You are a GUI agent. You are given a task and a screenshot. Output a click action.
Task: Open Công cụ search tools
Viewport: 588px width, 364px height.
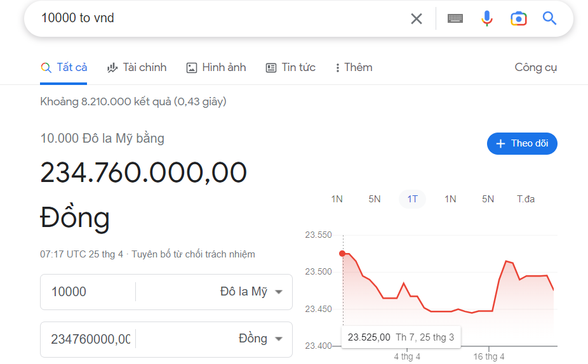535,67
